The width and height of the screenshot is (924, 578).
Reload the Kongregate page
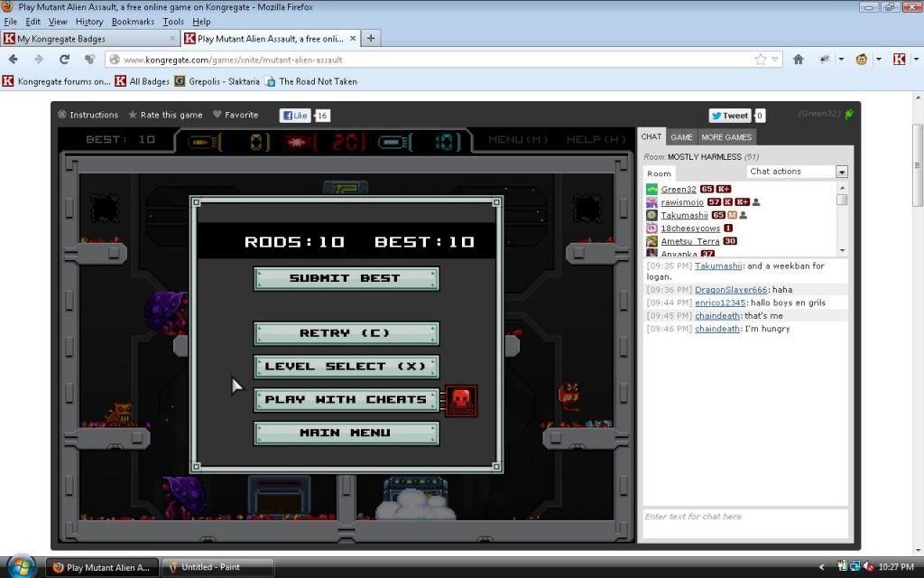tap(64, 60)
